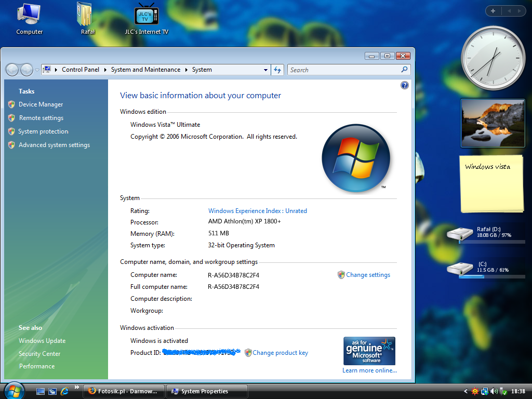The width and height of the screenshot is (532, 399).
Task: Click Change settings for computer name
Action: (x=368, y=275)
